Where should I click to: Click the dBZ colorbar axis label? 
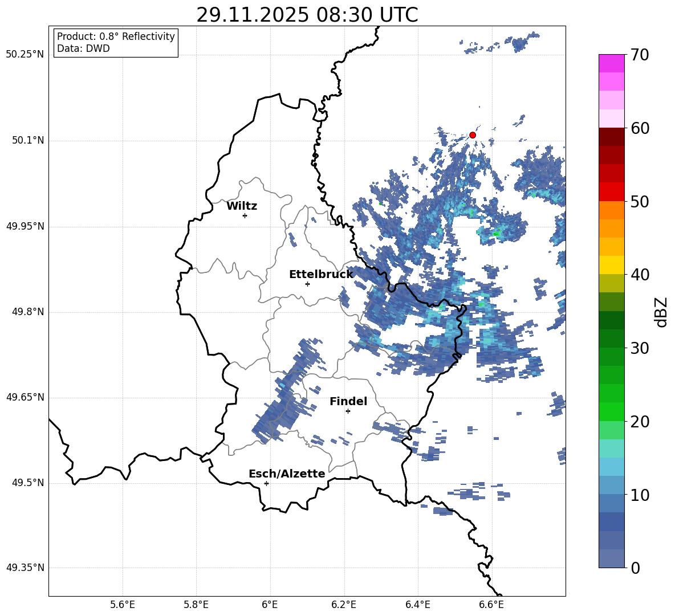click(x=661, y=312)
